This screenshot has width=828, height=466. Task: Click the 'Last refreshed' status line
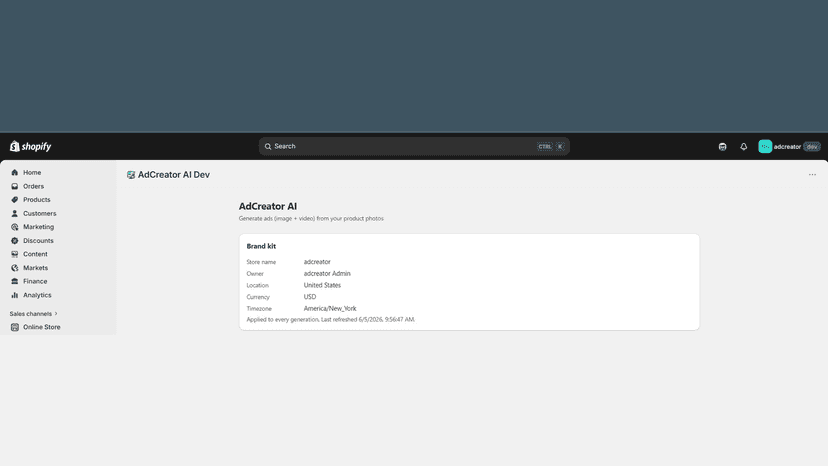coord(331,320)
